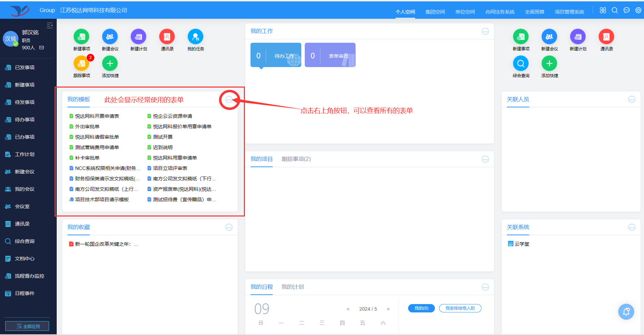This screenshot has width=644, height=335.
Task: Collapse the left sidebar menu toggle
Action: pyautogui.click(x=50, y=25)
